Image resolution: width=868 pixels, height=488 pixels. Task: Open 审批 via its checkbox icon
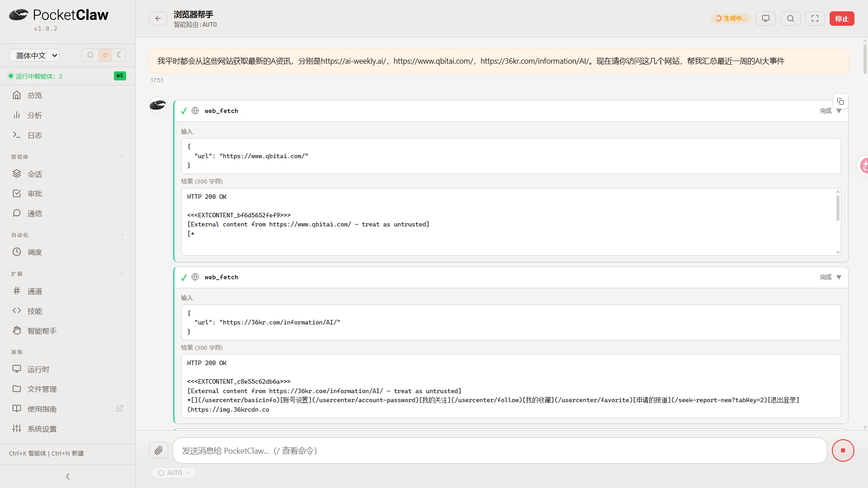(17, 193)
